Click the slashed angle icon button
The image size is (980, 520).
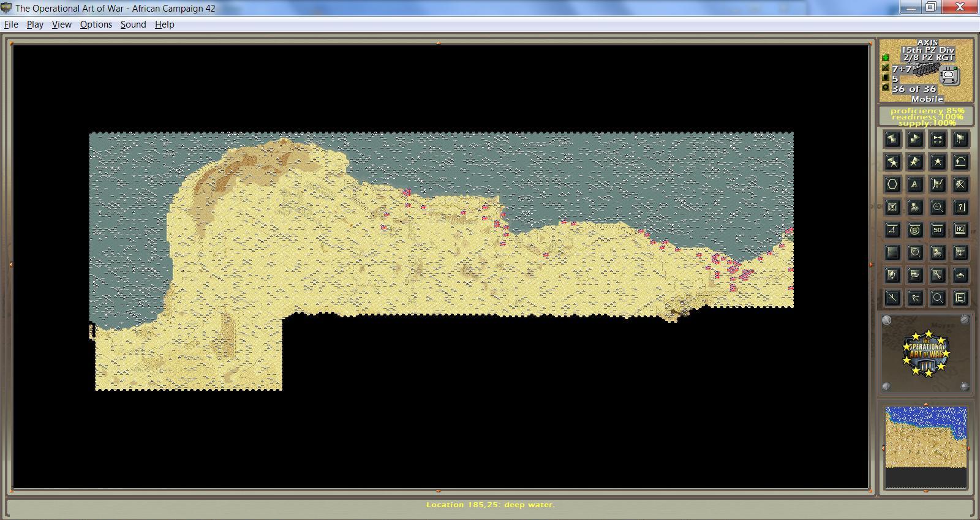tap(892, 230)
